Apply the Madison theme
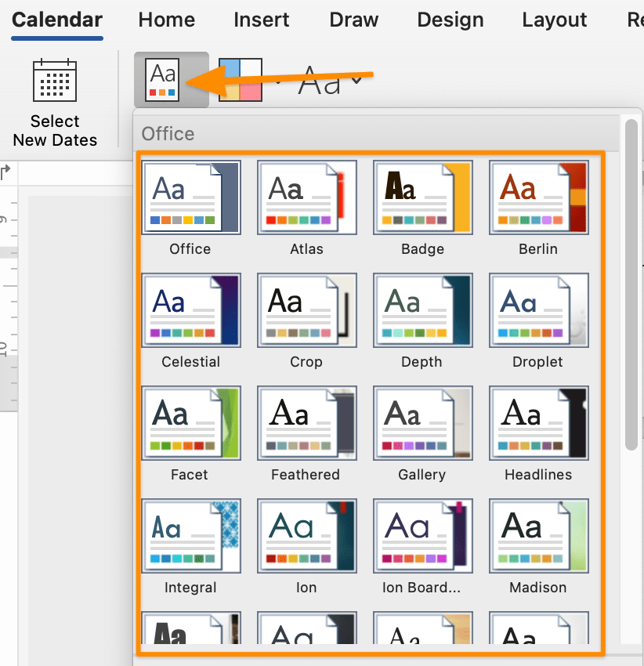This screenshot has height=666, width=644. click(x=539, y=536)
